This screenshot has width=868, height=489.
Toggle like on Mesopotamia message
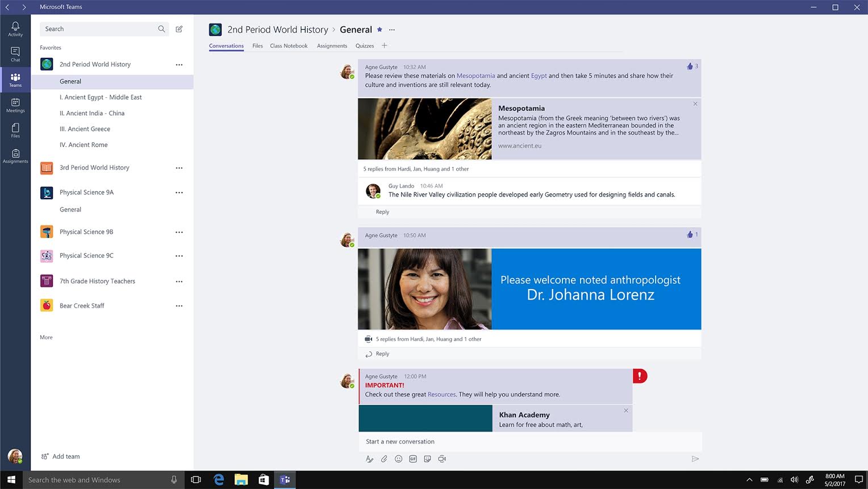pos(690,67)
